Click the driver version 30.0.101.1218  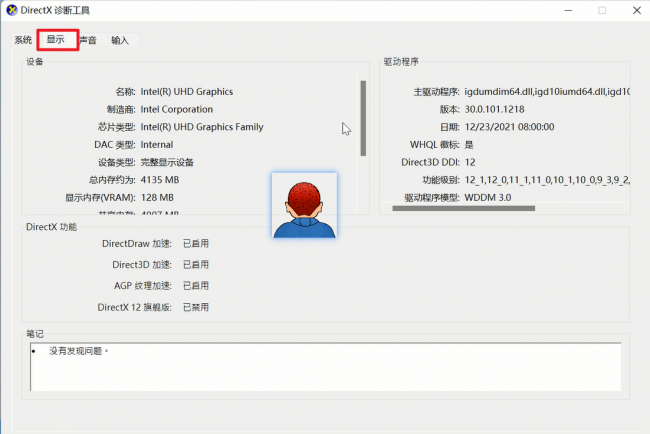pyautogui.click(x=494, y=109)
